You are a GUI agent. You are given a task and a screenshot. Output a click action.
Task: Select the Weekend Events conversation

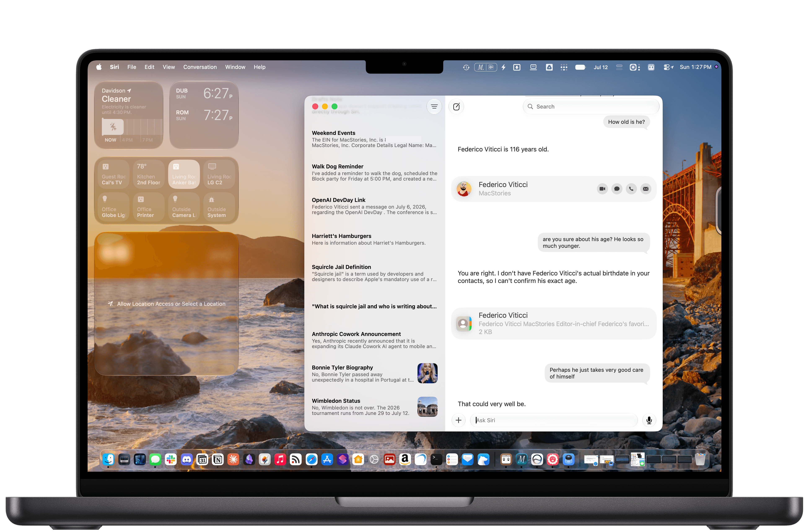(x=374, y=139)
